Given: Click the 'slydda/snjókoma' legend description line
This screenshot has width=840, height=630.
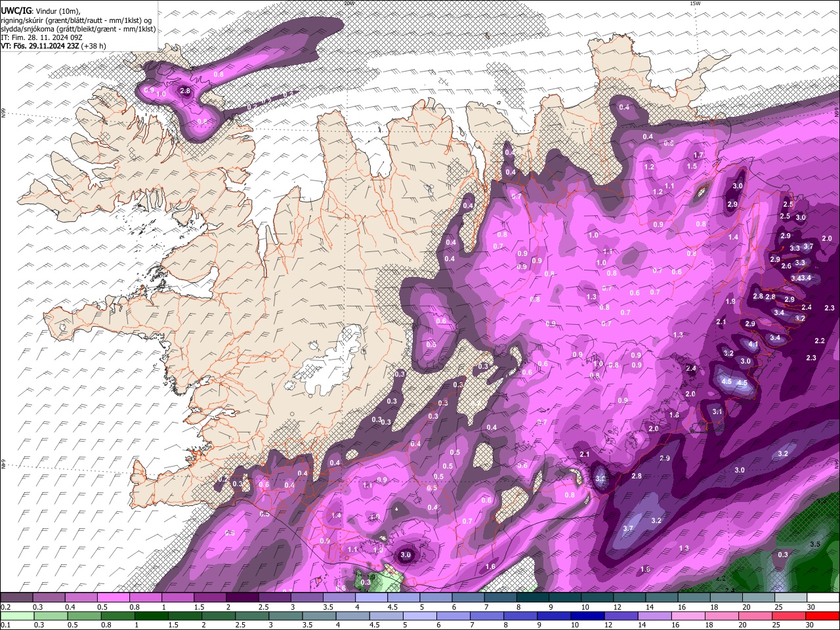Looking at the screenshot, I should pos(78,29).
